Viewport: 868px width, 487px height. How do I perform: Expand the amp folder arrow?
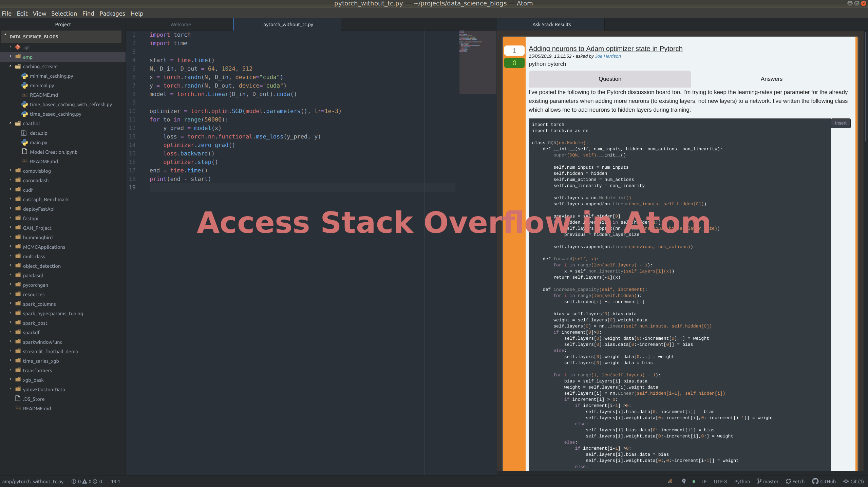tap(11, 56)
